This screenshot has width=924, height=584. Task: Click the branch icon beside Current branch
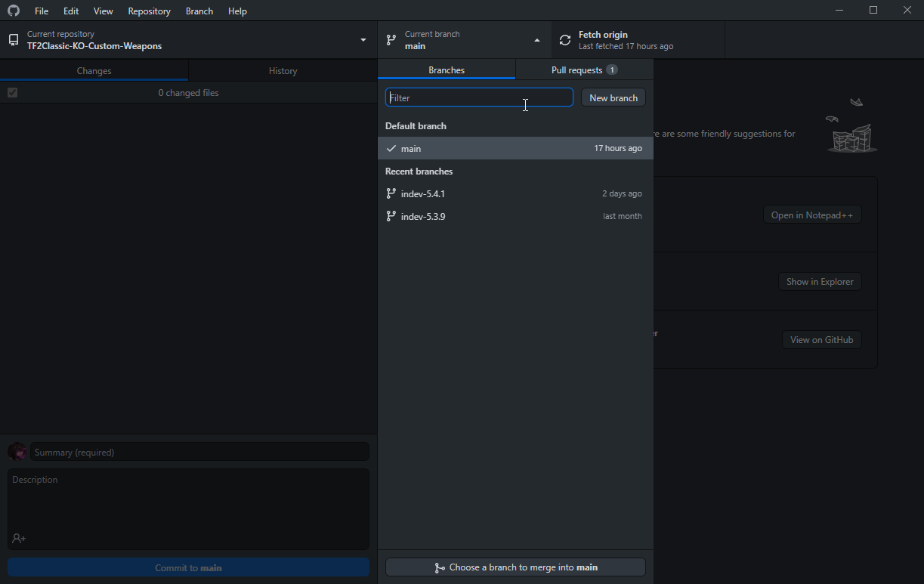(x=391, y=40)
